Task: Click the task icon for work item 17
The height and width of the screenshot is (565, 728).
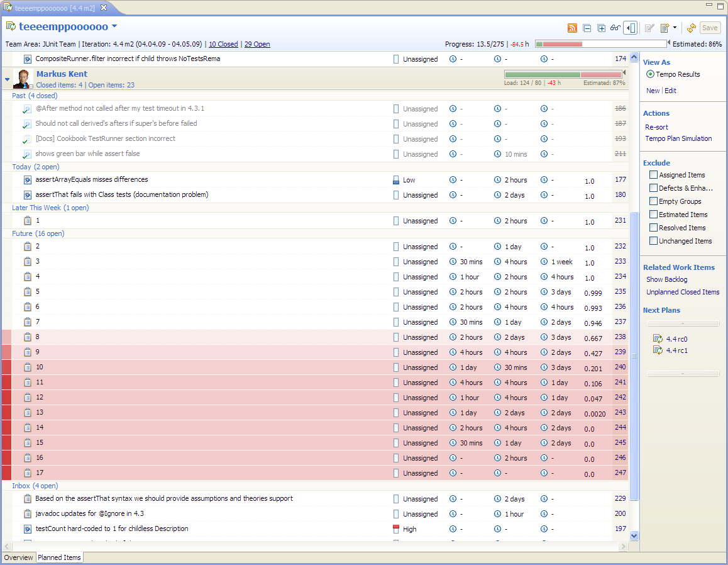Action: coord(28,473)
